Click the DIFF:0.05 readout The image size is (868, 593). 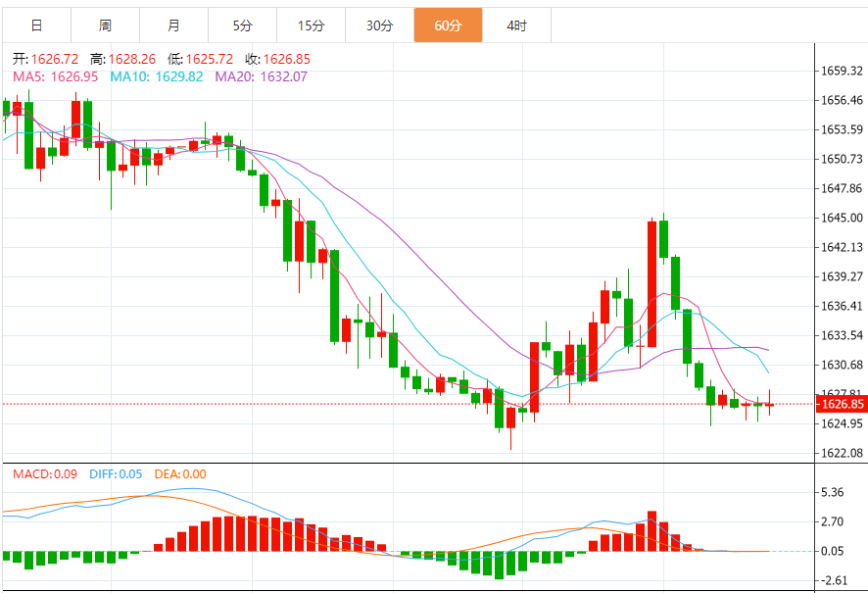pyautogui.click(x=116, y=474)
